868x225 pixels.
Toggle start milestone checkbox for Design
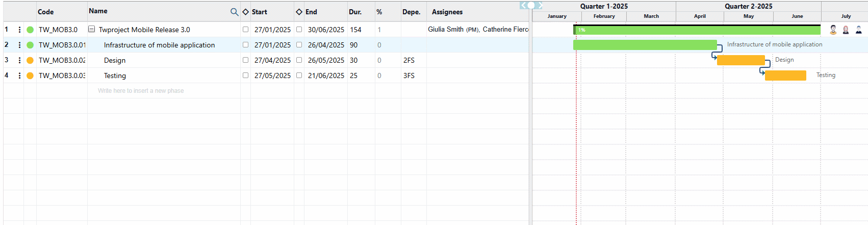(x=245, y=60)
